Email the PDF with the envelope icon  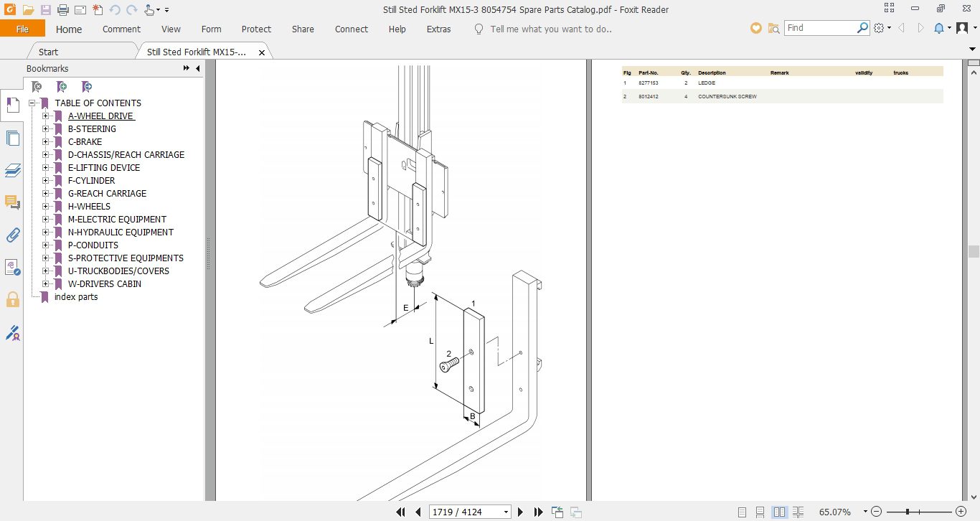(80, 10)
